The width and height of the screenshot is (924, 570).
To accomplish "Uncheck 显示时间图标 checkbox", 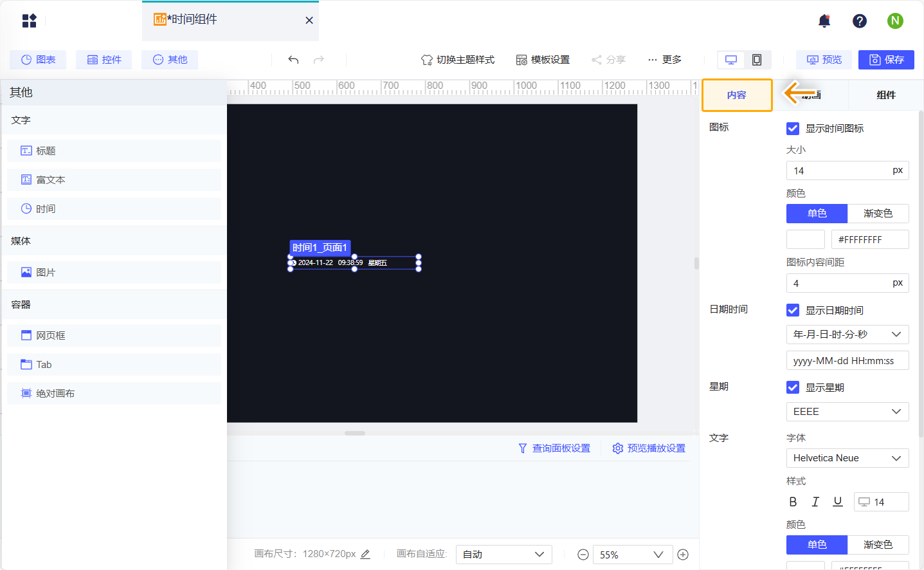I will coord(793,129).
